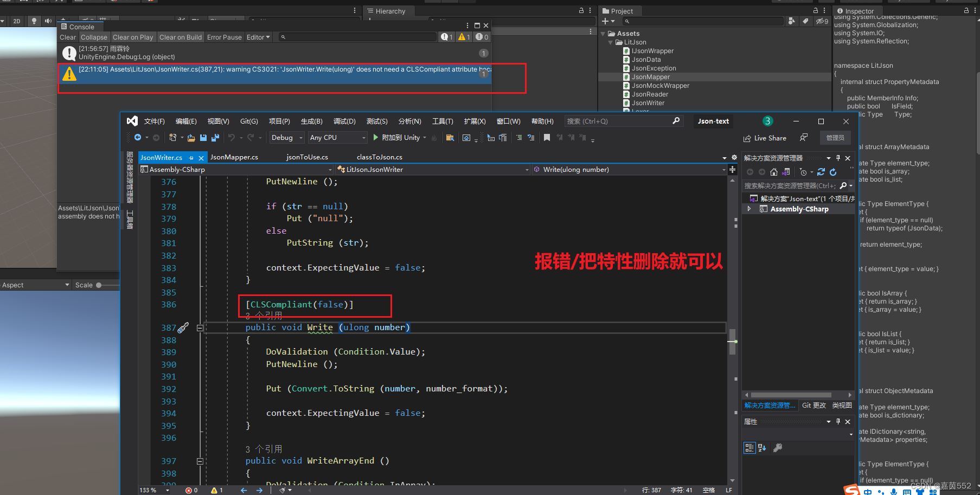
Task: Click the Properties panel wrench property pages icon
Action: (x=778, y=448)
